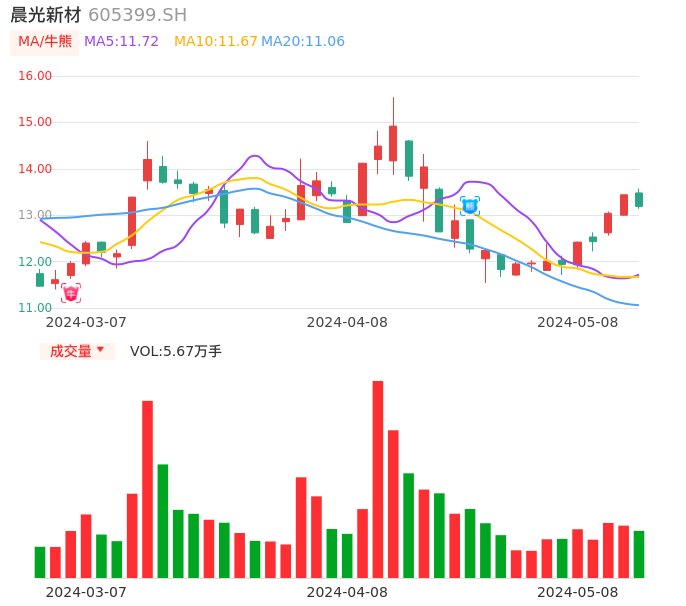Click the ticker code 605399.SH

pyautogui.click(x=137, y=15)
